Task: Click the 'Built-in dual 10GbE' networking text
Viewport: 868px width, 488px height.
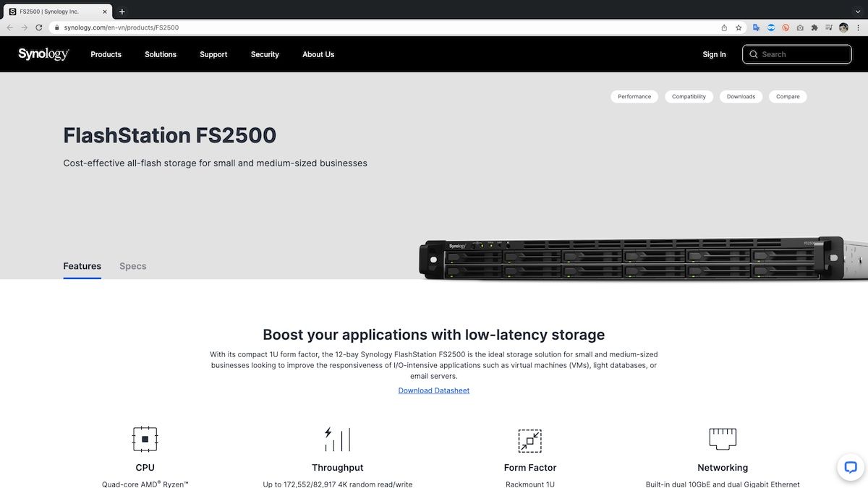Action: [723, 484]
